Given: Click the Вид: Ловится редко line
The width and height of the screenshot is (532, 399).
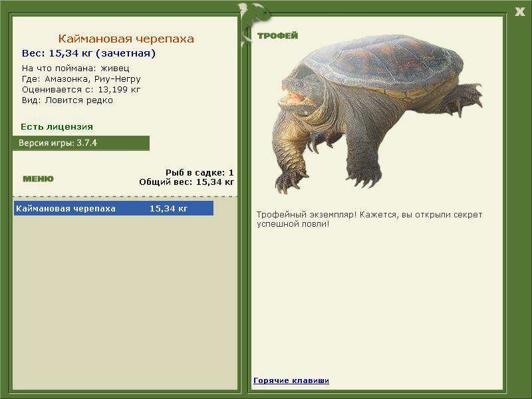Looking at the screenshot, I should tap(67, 100).
